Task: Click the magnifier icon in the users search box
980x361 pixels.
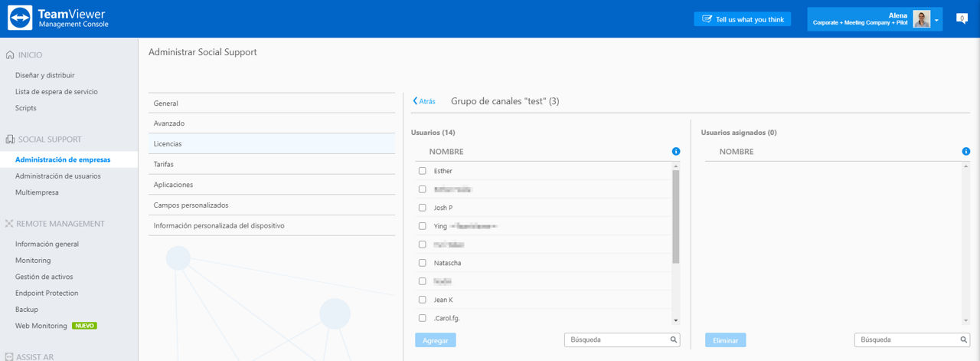Action: point(674,340)
